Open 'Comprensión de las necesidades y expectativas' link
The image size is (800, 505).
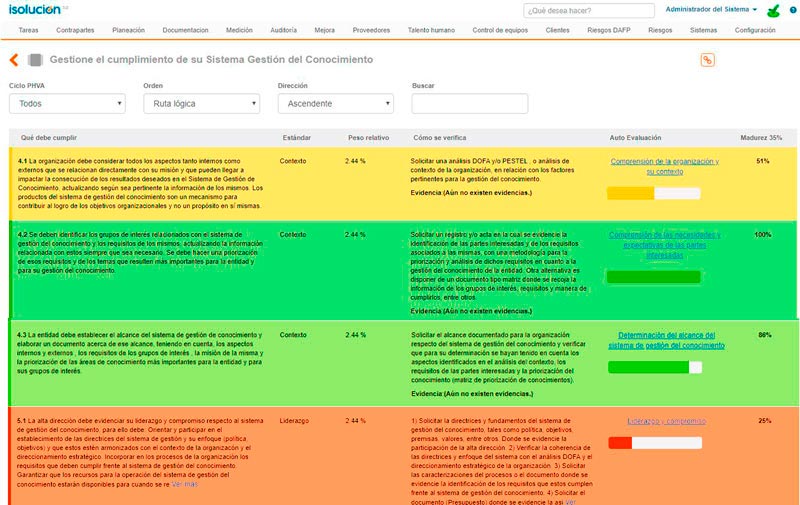tap(665, 245)
